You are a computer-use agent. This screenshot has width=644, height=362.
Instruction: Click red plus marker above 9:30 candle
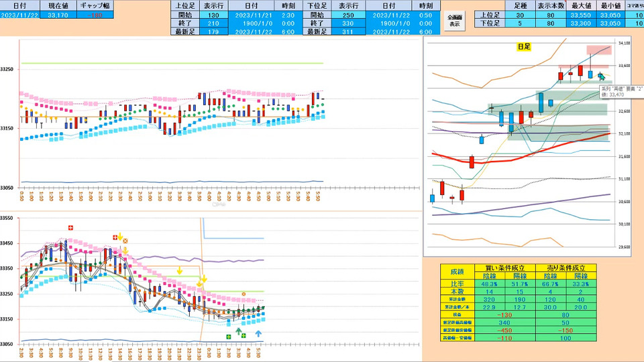point(70,228)
